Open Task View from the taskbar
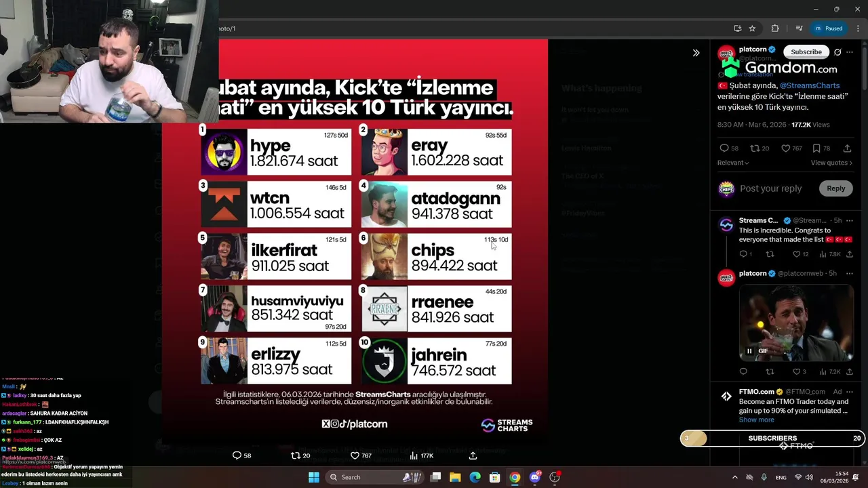Screen dimensions: 868x488 click(x=435, y=477)
